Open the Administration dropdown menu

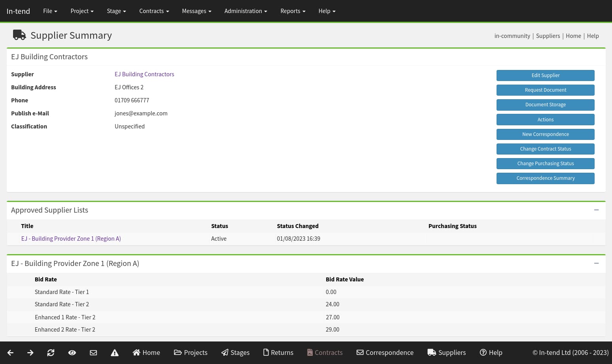coord(246,11)
